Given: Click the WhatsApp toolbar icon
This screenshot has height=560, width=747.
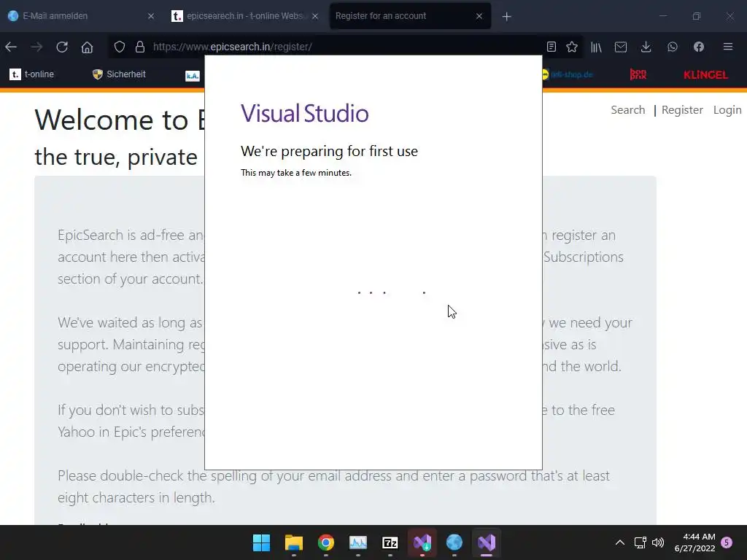Looking at the screenshot, I should [672, 47].
